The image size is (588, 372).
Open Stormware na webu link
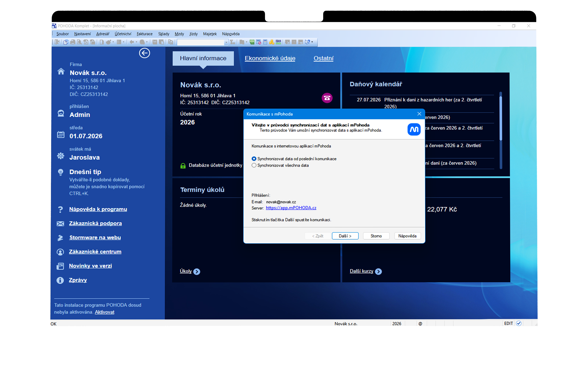(95, 237)
